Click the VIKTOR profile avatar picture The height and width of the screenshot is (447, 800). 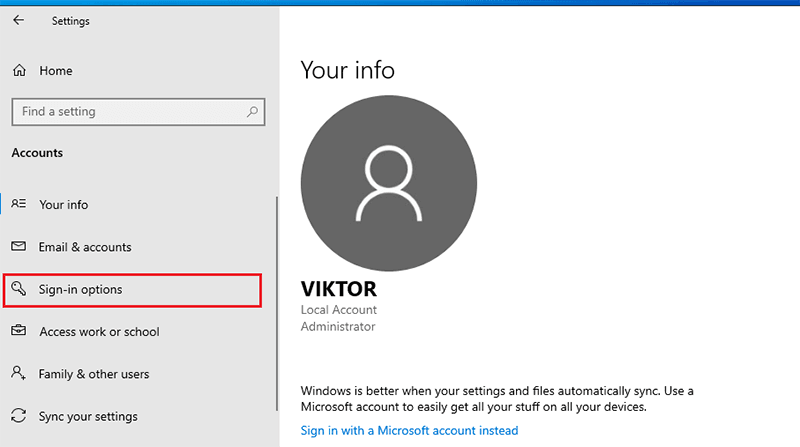click(x=389, y=183)
